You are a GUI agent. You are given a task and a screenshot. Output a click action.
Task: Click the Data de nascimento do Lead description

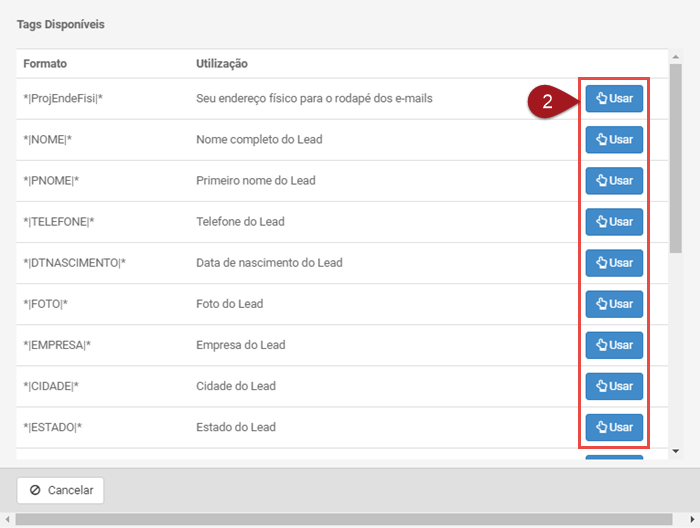269,263
